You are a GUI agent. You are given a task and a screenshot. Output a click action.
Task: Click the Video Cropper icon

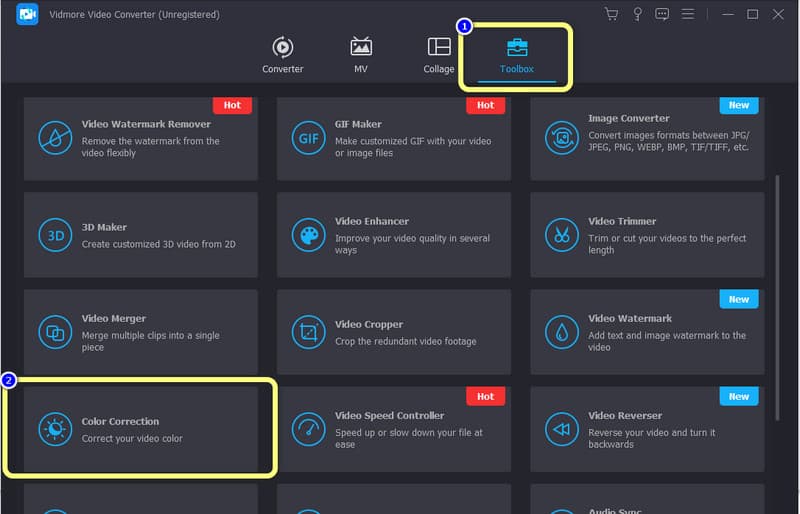click(307, 332)
